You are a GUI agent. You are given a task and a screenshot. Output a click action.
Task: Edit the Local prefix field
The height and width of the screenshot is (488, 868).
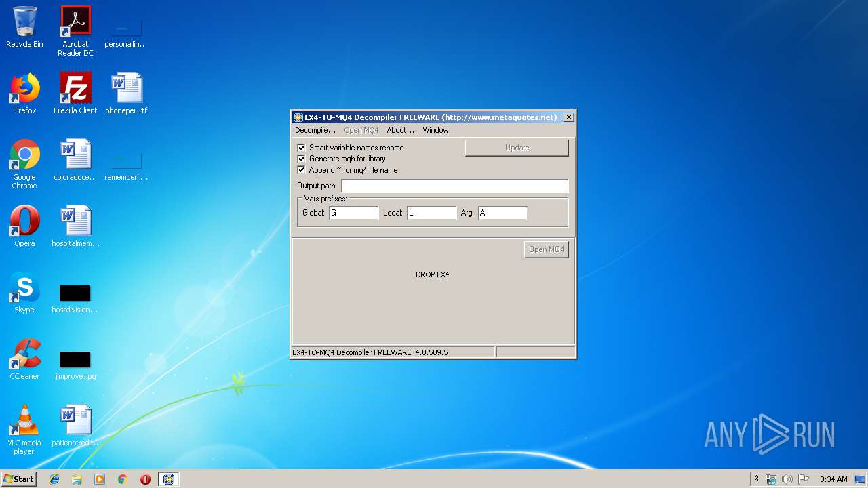[x=431, y=213]
